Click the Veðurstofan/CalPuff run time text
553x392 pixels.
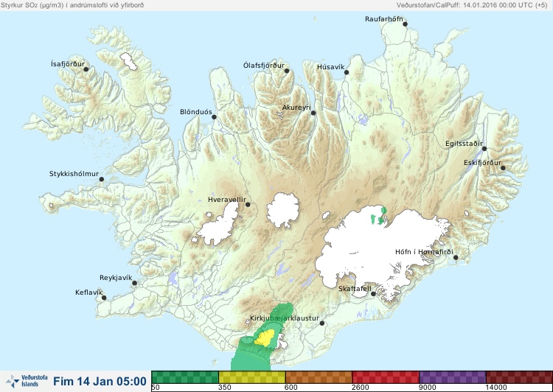(472, 5)
